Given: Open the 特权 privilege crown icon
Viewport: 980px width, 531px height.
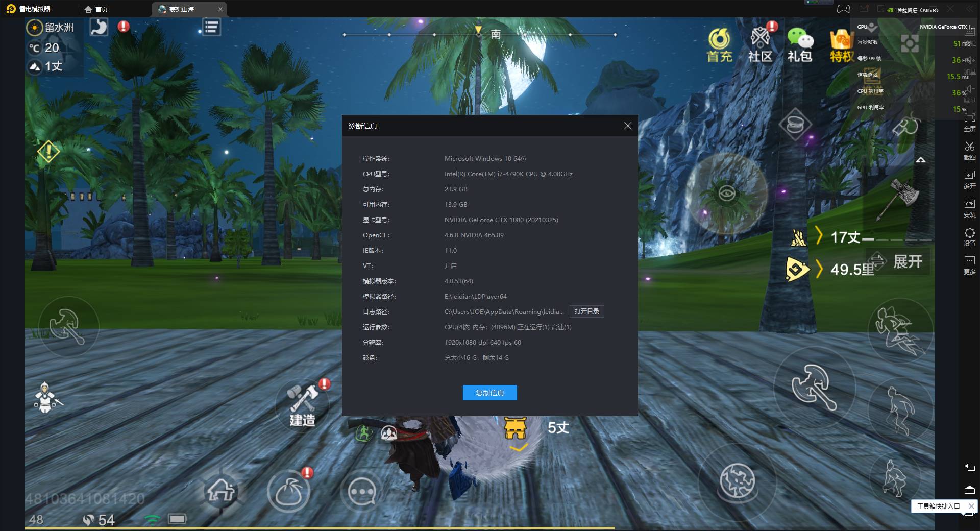Looking at the screenshot, I should [x=842, y=45].
